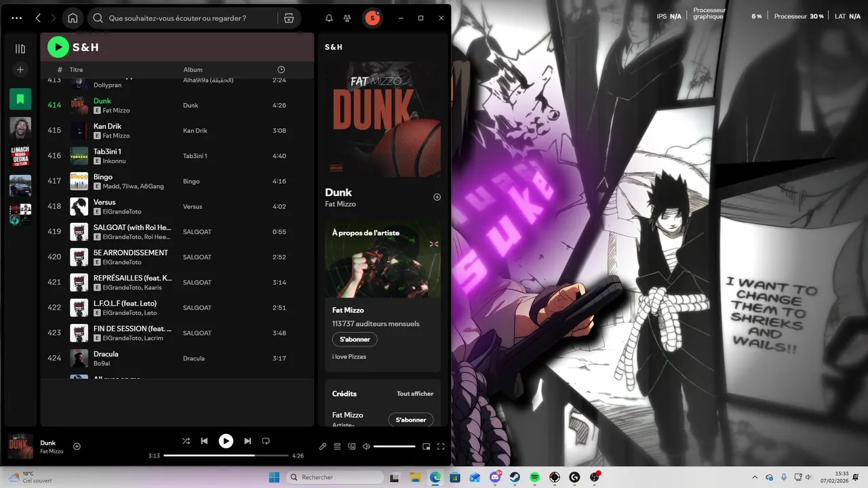Sort by the 'Album' column header
The width and height of the screenshot is (868, 488).
pos(193,70)
